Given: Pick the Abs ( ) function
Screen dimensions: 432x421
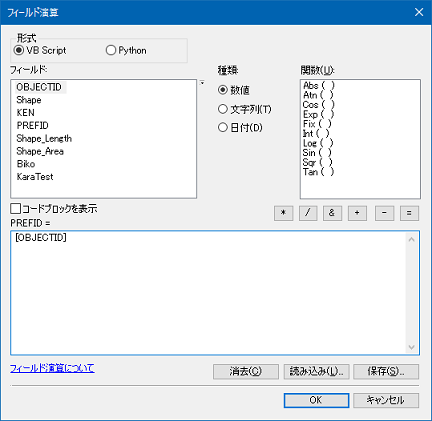Looking at the screenshot, I should click(x=318, y=86).
